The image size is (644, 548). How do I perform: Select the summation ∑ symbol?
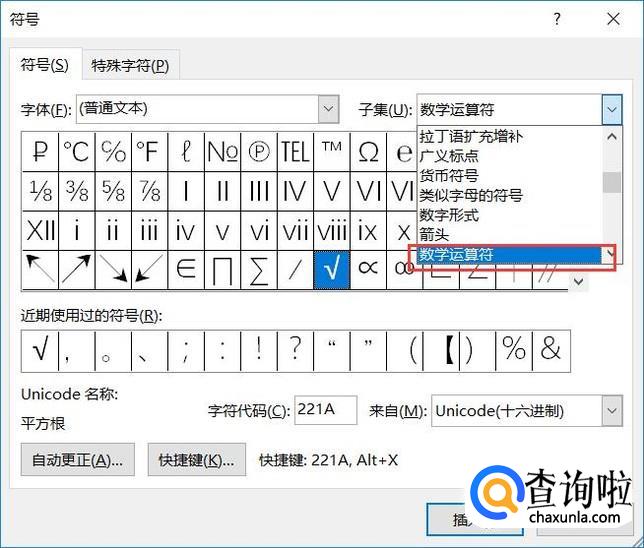pyautogui.click(x=259, y=270)
